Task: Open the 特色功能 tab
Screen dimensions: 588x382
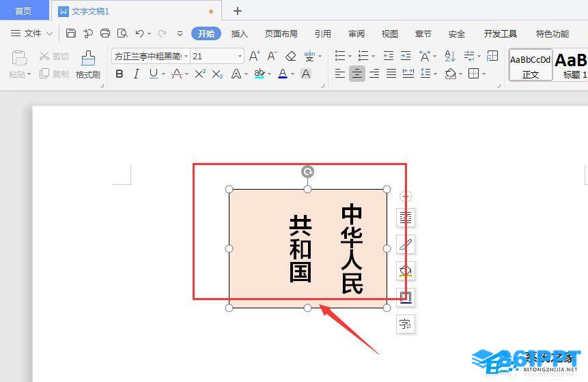Action: (x=552, y=33)
